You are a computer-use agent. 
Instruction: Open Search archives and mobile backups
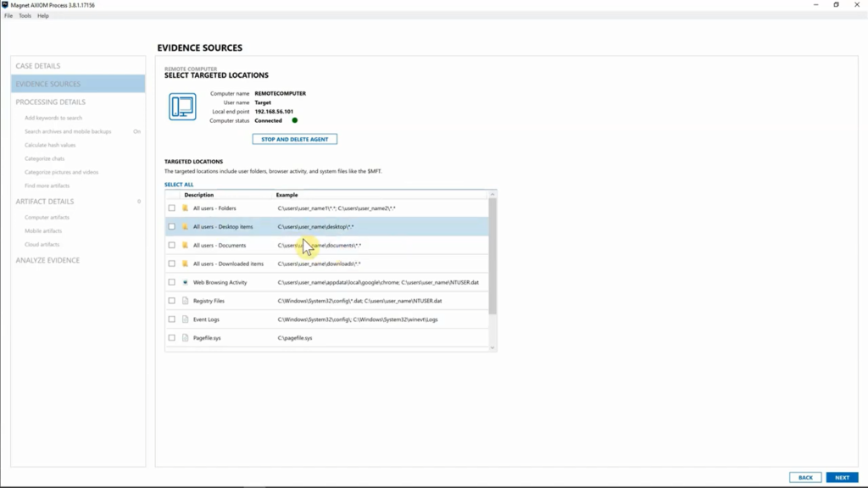point(68,131)
